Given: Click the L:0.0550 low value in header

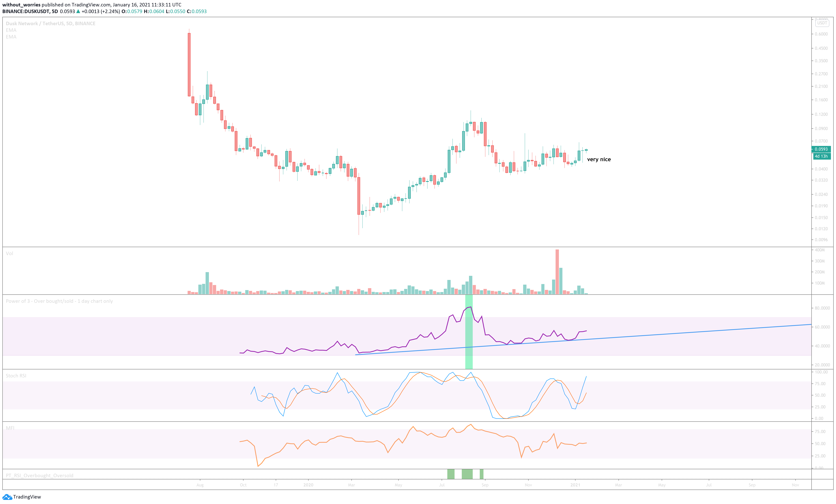Looking at the screenshot, I should (x=176, y=12).
